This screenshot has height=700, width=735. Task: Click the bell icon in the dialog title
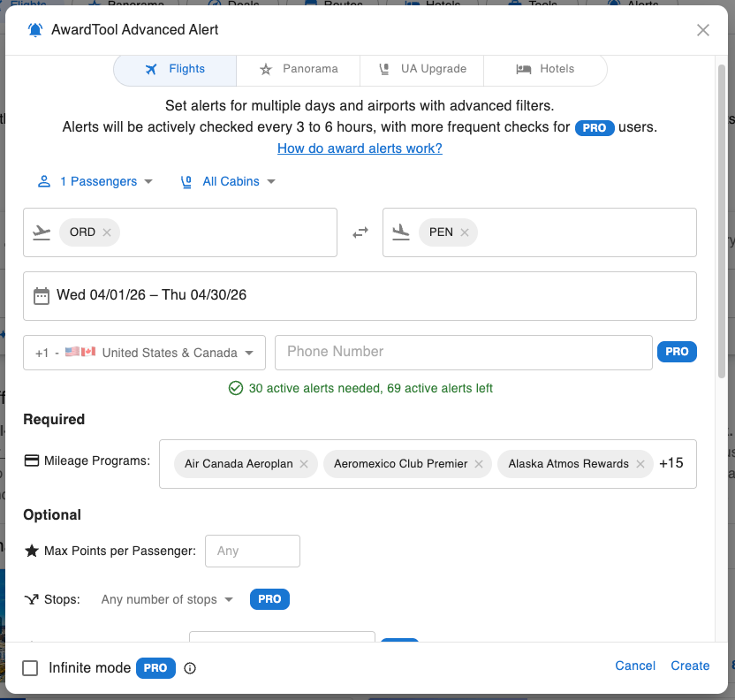click(34, 29)
